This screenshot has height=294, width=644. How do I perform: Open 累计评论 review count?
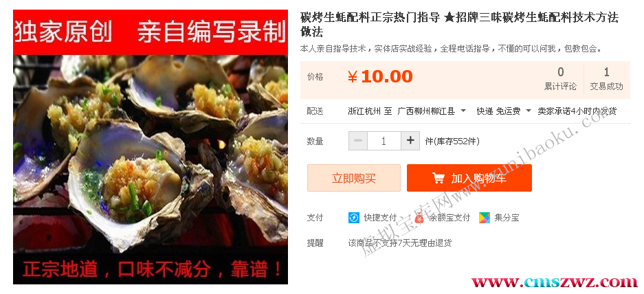coord(560,79)
